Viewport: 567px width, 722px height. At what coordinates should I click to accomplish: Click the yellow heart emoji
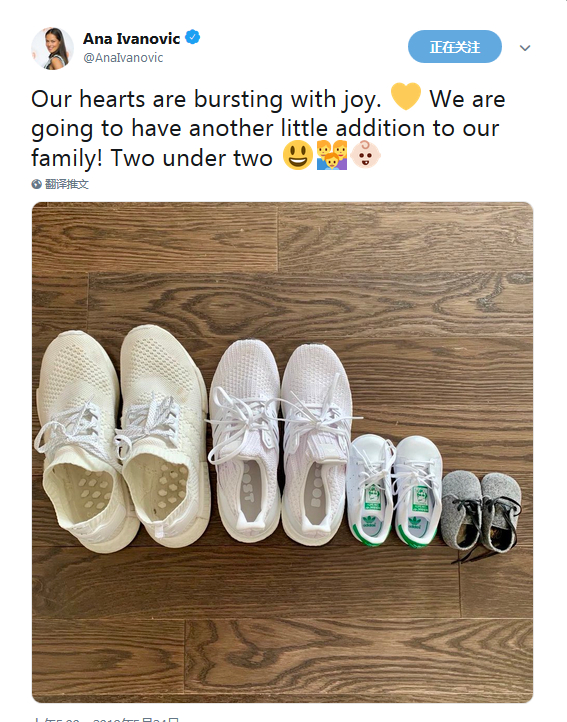(x=405, y=96)
